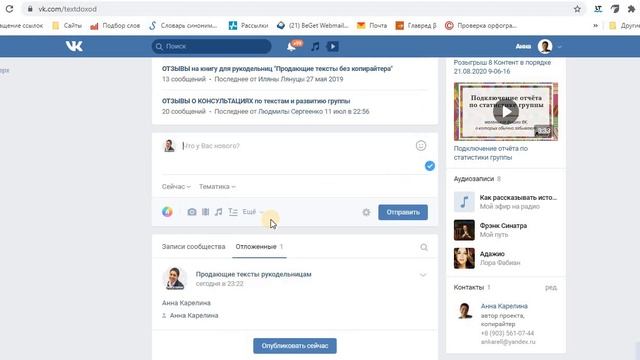
Task: Switch to Записи сообщества tab
Action: tap(193, 247)
